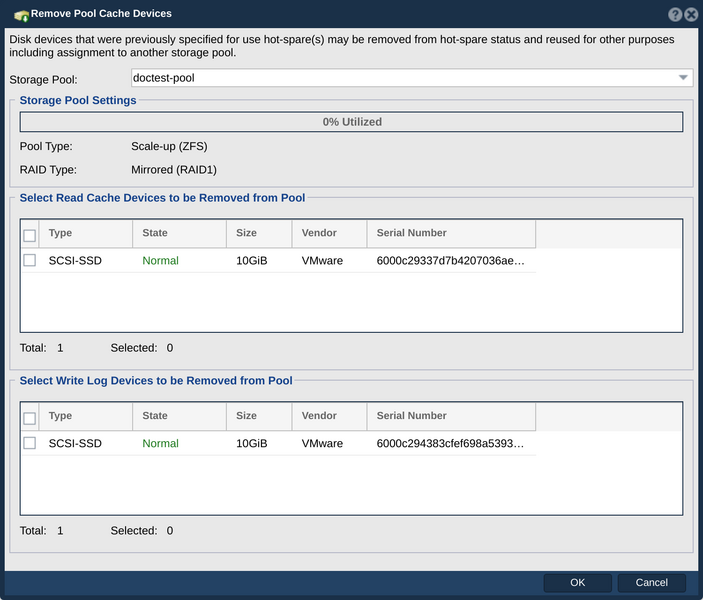Select serial 6000c294383cfef698a5393… cell
Screen dimensions: 703x600
tap(450, 443)
